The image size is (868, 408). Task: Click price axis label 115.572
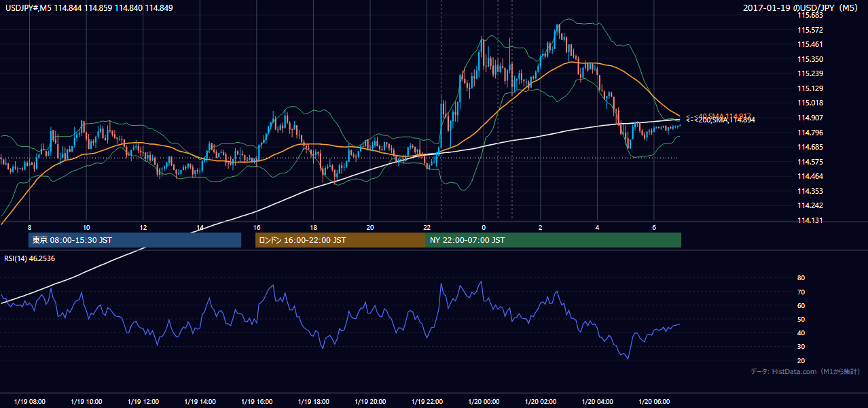click(x=810, y=30)
